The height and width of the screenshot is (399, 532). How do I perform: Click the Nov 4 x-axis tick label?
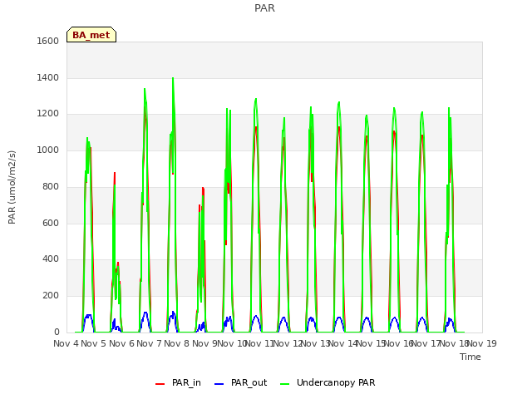pyautogui.click(x=66, y=343)
